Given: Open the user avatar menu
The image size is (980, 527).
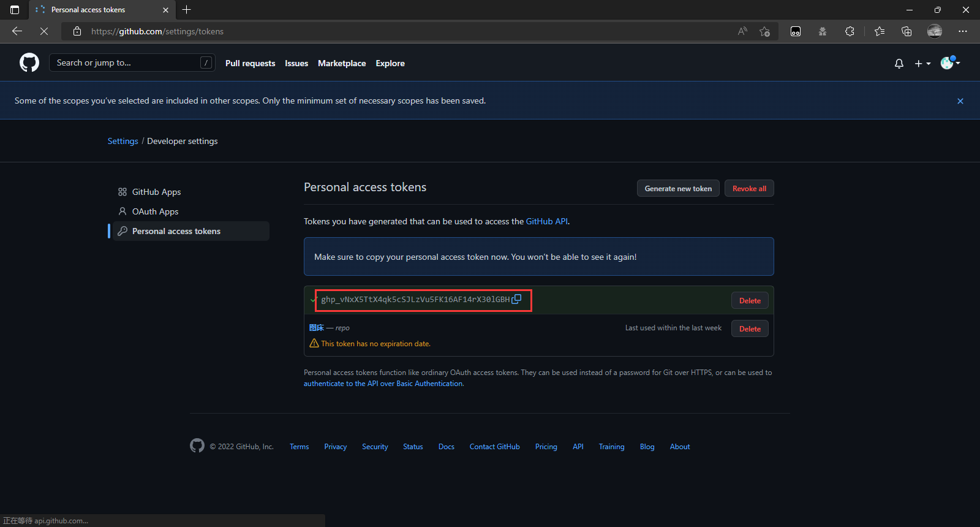Looking at the screenshot, I should click(951, 63).
